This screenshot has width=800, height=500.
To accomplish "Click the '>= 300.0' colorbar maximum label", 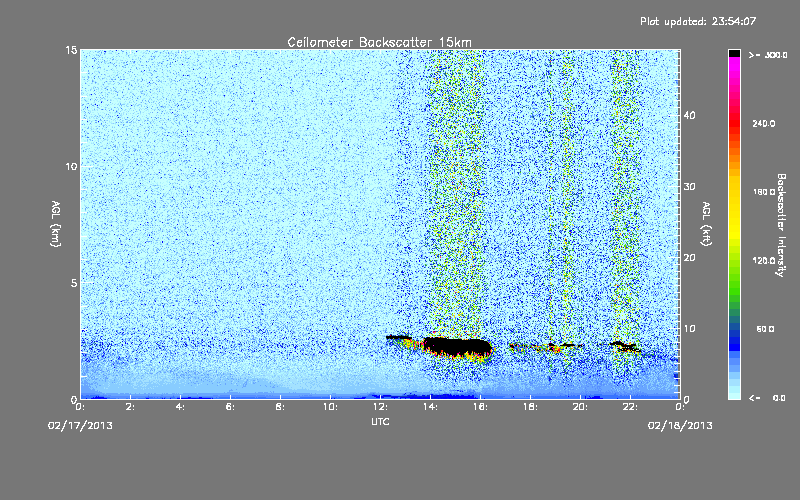I will [x=768, y=55].
